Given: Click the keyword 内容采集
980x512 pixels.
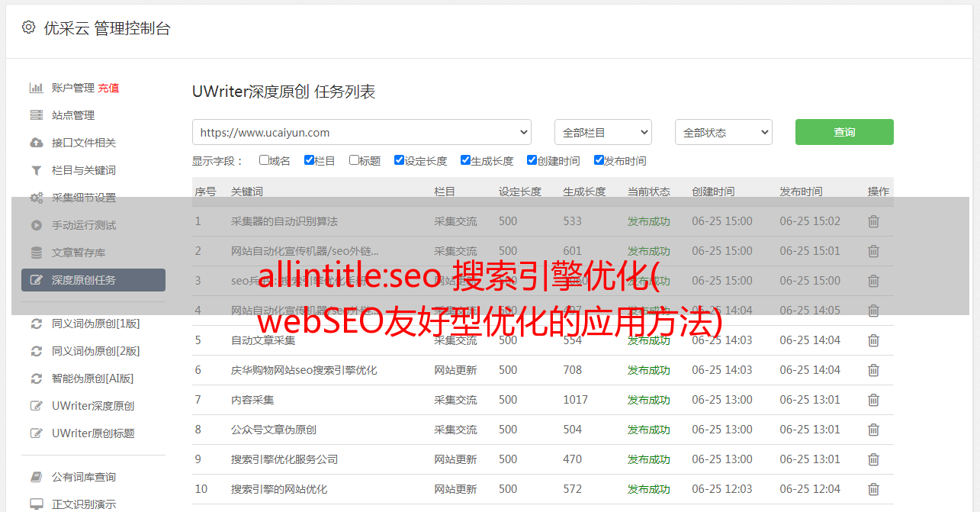Looking at the screenshot, I should point(252,400).
